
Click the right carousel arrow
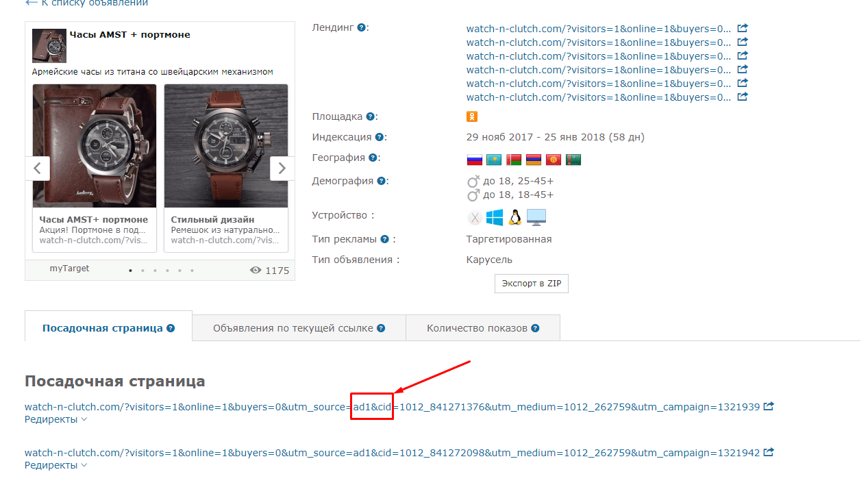282,168
